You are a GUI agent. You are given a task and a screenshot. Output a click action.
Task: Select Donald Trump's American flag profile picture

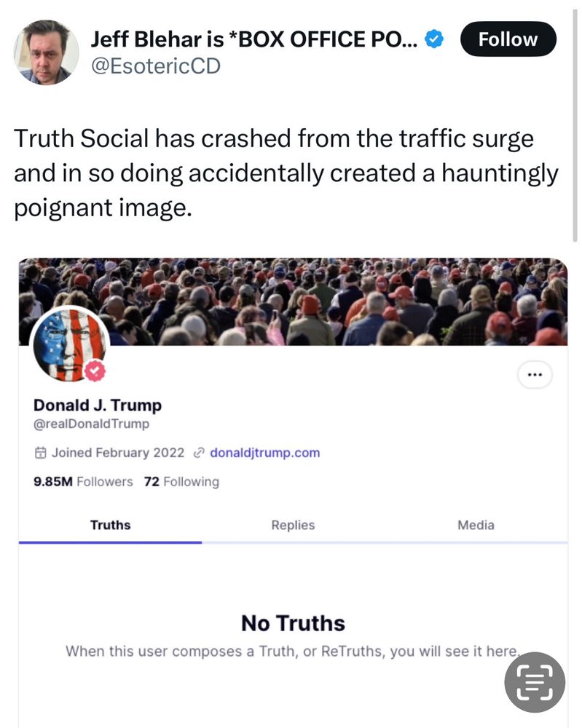click(x=69, y=345)
